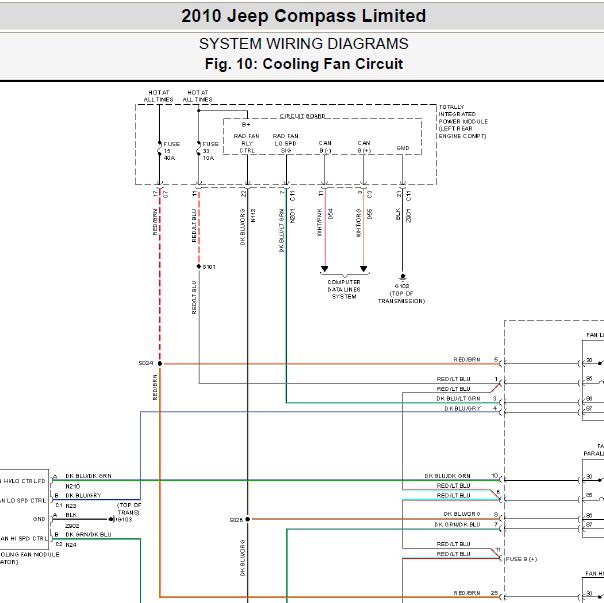Select the S026 splice label
The height and width of the screenshot is (603, 604).
pos(236,520)
